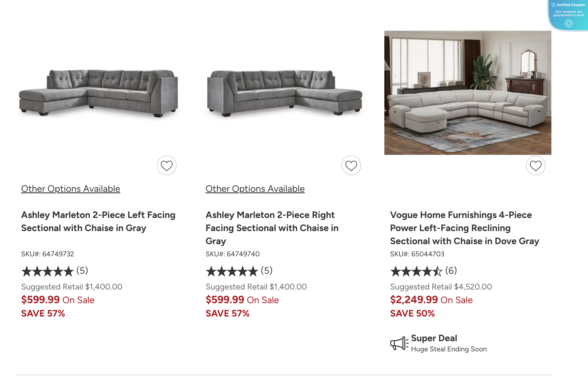Open Other Options Available for the Left Facing Sectional
This screenshot has height=379, width=588.
(x=70, y=189)
